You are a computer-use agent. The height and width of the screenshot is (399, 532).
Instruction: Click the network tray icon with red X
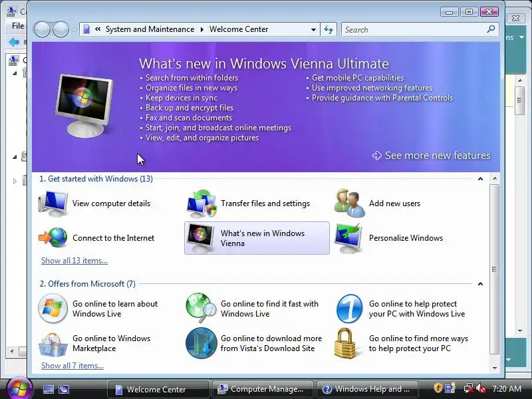469,388
